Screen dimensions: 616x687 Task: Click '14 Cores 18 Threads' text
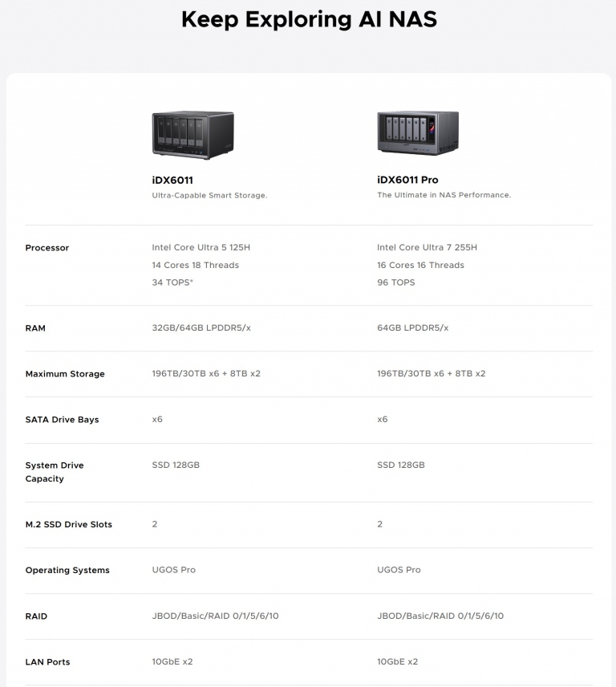[x=195, y=265]
